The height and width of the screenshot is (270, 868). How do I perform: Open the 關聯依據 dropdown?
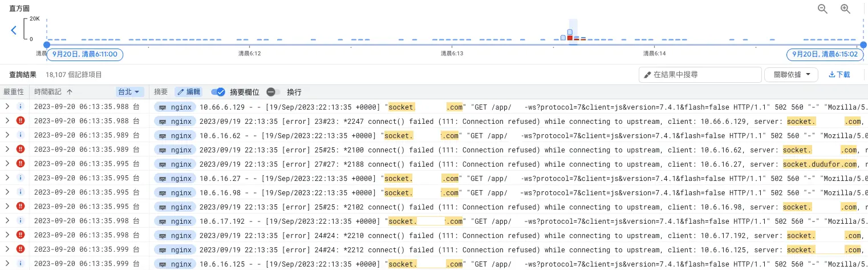pyautogui.click(x=792, y=74)
